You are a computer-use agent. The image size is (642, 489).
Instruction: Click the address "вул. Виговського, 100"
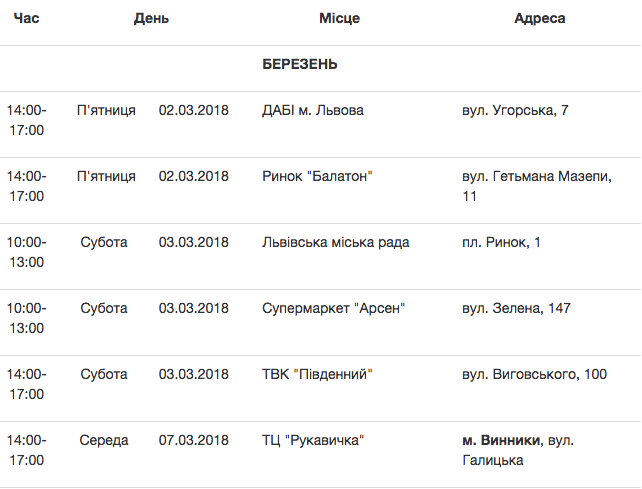coord(534,374)
